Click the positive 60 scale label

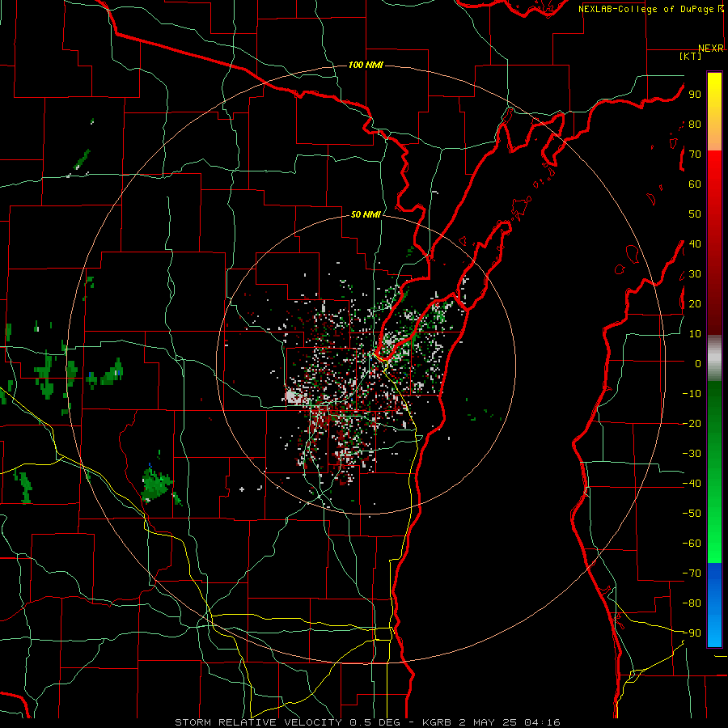tap(695, 184)
